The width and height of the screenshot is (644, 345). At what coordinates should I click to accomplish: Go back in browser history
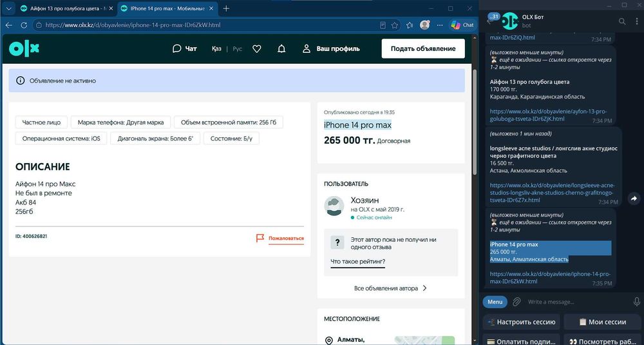9,25
